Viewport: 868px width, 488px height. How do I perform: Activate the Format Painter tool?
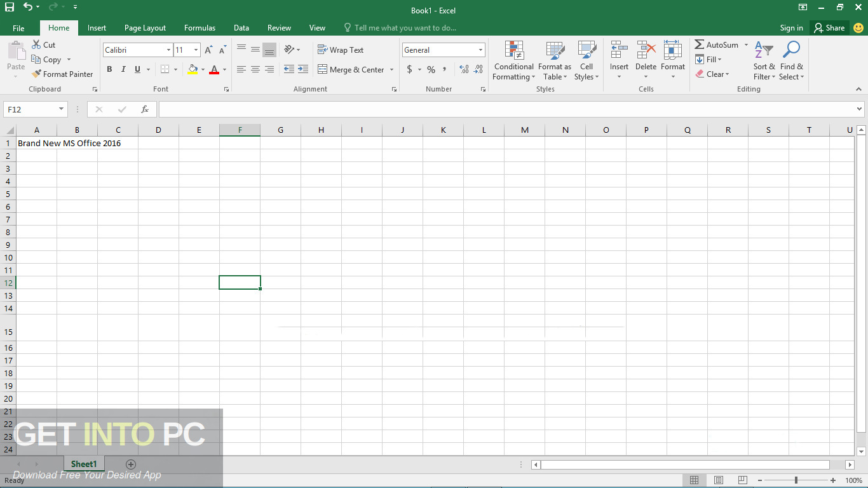click(62, 74)
